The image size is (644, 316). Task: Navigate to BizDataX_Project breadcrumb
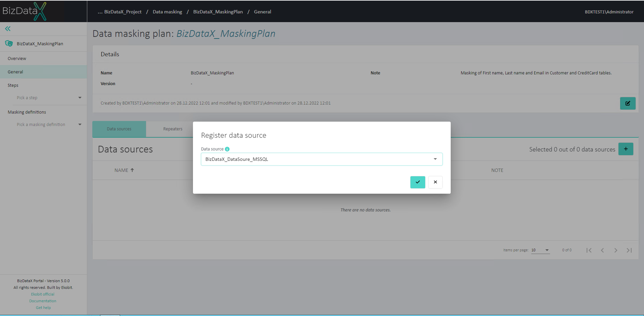(x=123, y=12)
